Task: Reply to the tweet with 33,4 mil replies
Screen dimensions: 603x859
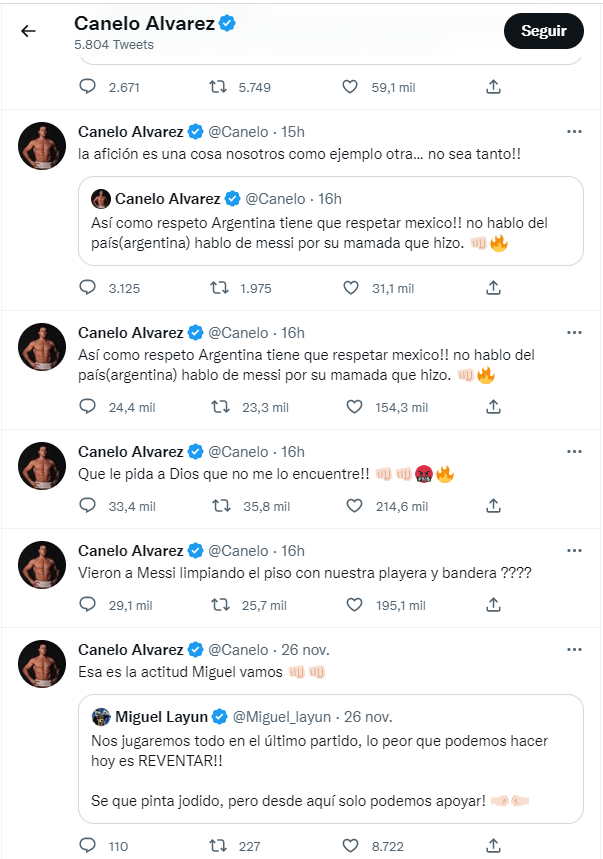Action: pyautogui.click(x=87, y=506)
